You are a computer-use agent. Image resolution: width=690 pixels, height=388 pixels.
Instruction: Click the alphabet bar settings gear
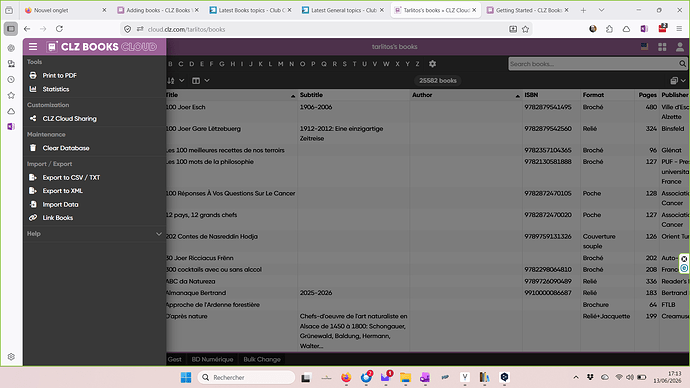click(x=433, y=64)
